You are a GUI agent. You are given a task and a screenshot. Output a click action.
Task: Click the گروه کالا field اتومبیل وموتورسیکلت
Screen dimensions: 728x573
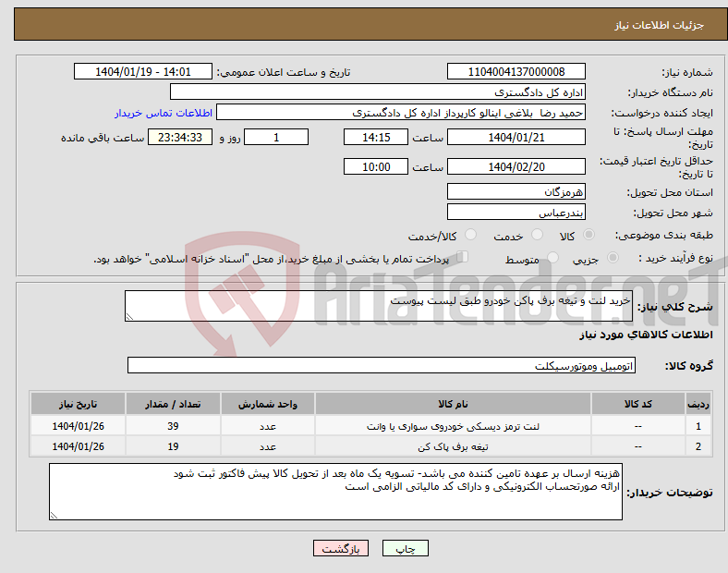382,365
